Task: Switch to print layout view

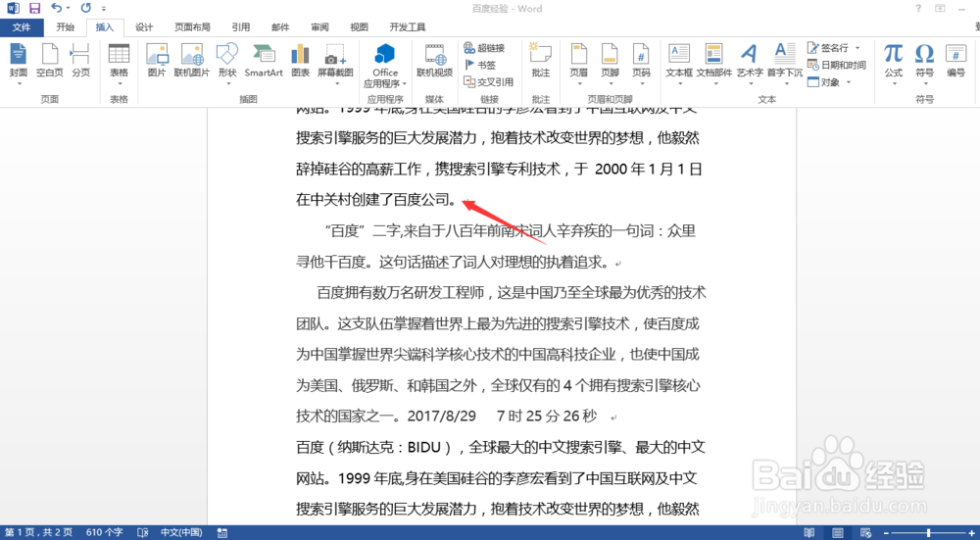Action: tap(838, 532)
